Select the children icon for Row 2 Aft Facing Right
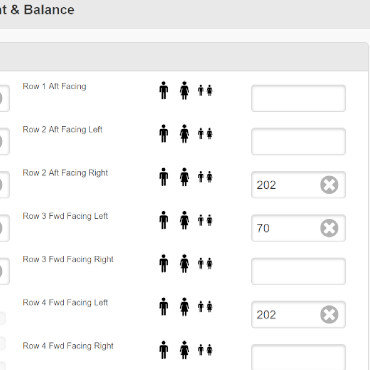The width and height of the screenshot is (370, 370). tap(205, 177)
